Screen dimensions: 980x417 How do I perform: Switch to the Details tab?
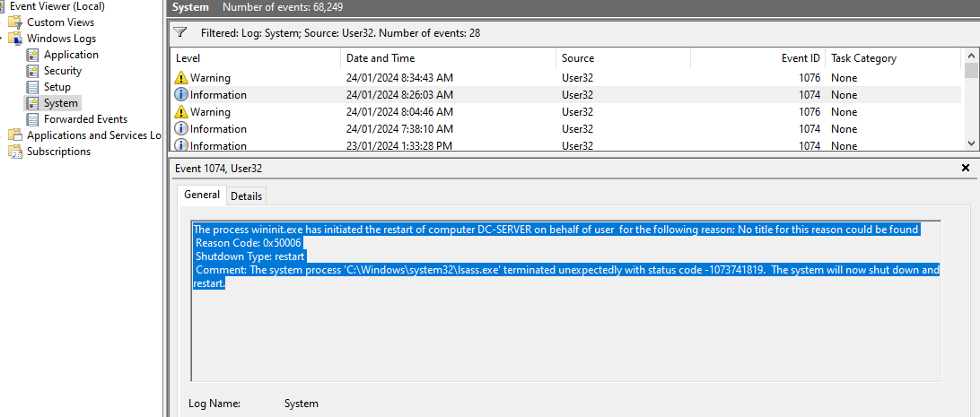246,196
